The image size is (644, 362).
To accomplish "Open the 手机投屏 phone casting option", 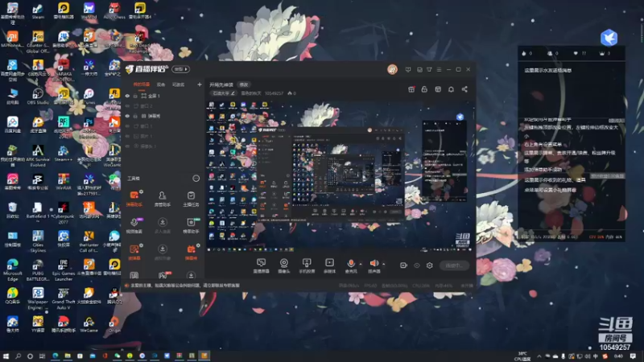I will coord(307,265).
